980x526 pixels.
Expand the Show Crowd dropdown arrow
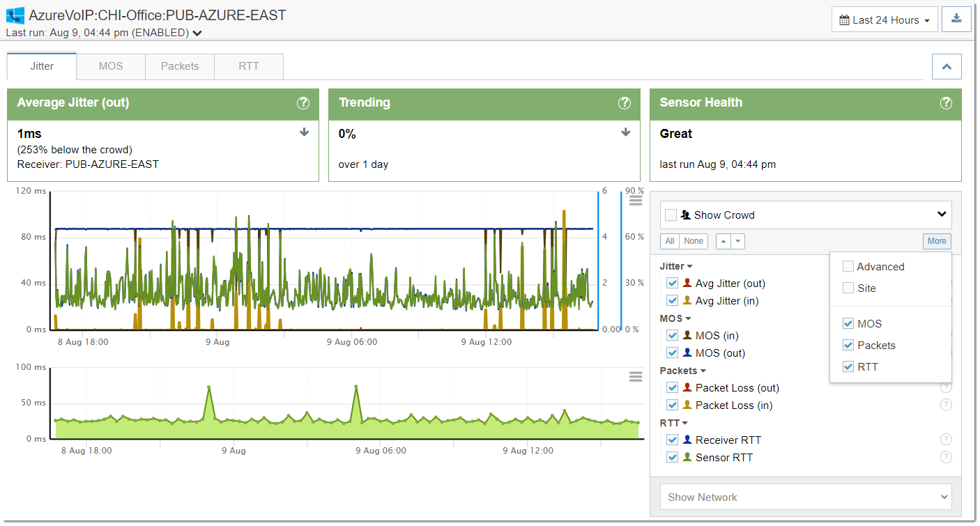[942, 215]
